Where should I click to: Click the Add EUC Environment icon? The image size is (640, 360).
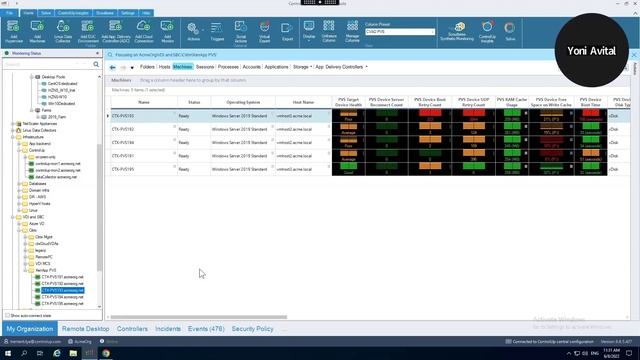[88, 31]
